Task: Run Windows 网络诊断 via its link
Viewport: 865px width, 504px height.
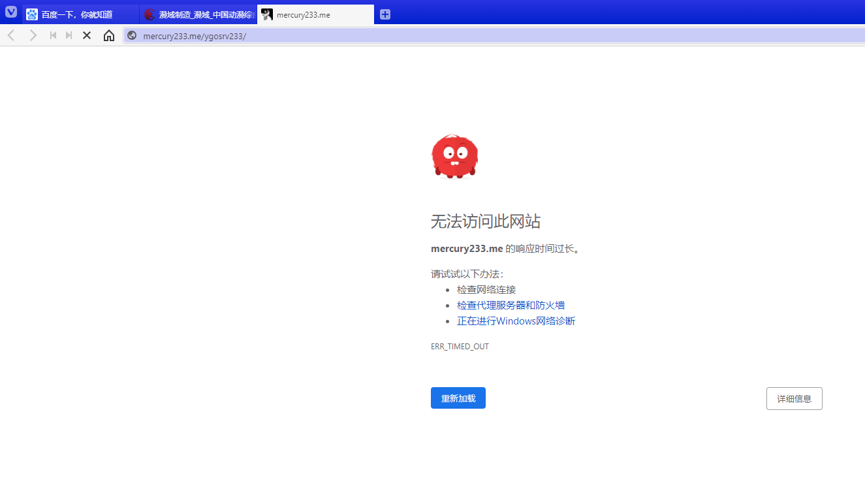Action: click(516, 321)
